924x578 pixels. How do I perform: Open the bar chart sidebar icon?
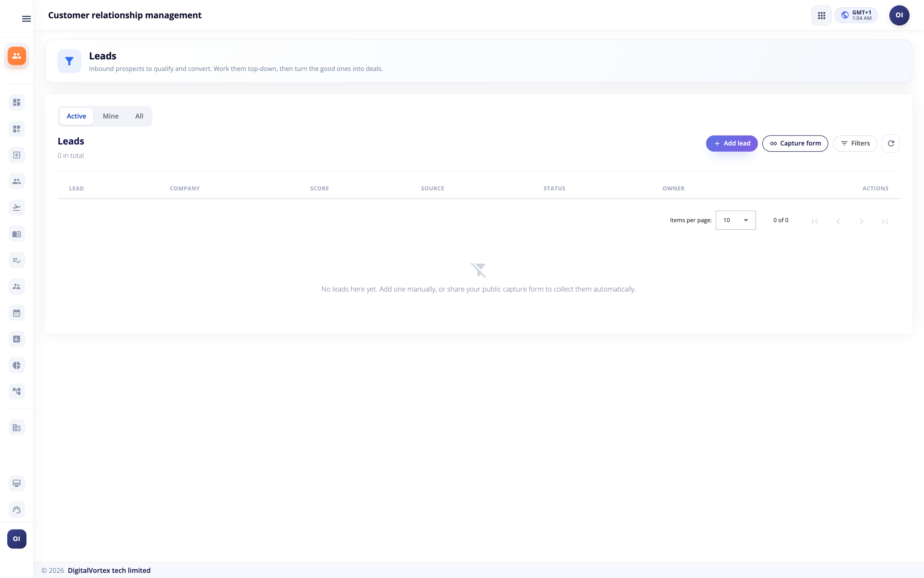pyautogui.click(x=16, y=339)
